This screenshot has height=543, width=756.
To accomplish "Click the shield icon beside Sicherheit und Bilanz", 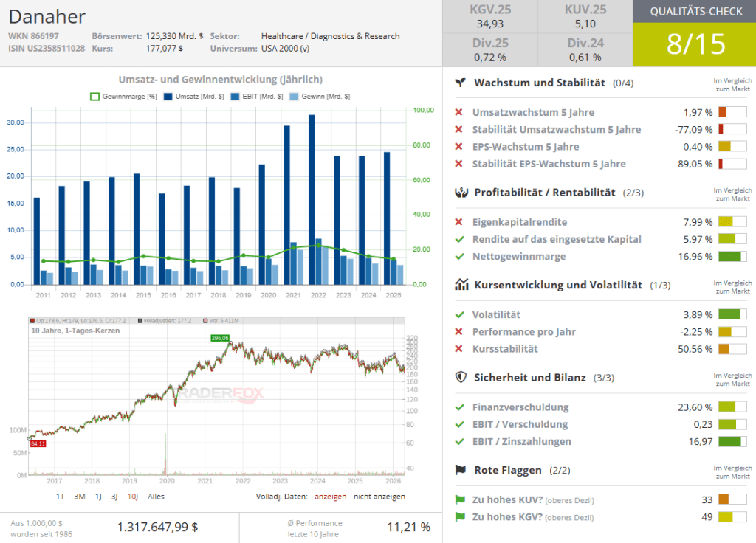I will (461, 377).
